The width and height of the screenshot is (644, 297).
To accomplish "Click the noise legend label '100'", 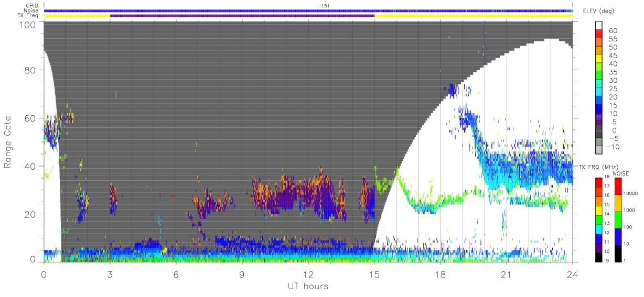I will click(x=628, y=227).
